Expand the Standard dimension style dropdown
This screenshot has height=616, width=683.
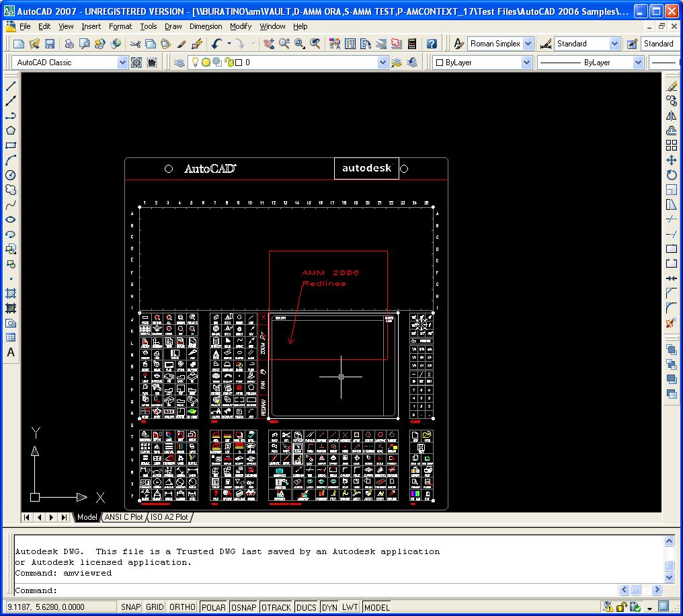click(x=614, y=44)
